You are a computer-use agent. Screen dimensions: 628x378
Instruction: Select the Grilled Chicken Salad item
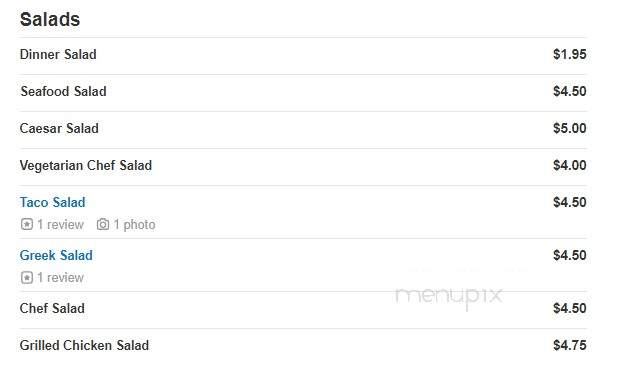(x=84, y=345)
